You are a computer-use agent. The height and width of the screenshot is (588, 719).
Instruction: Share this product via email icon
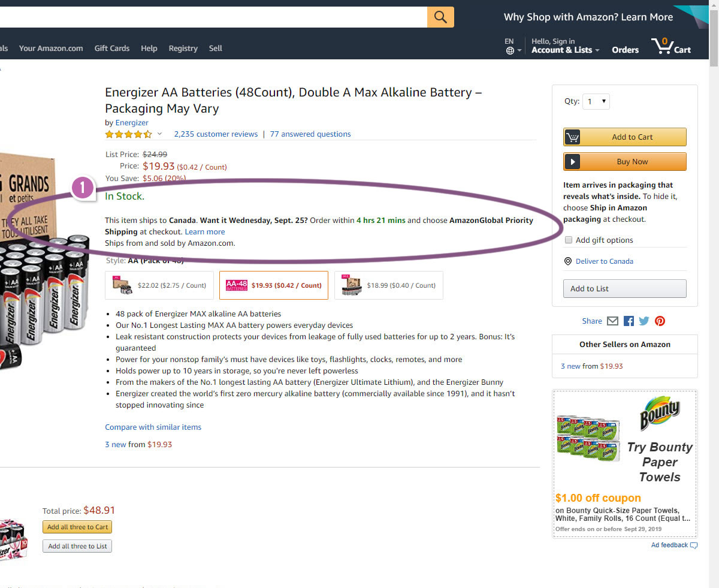(612, 321)
